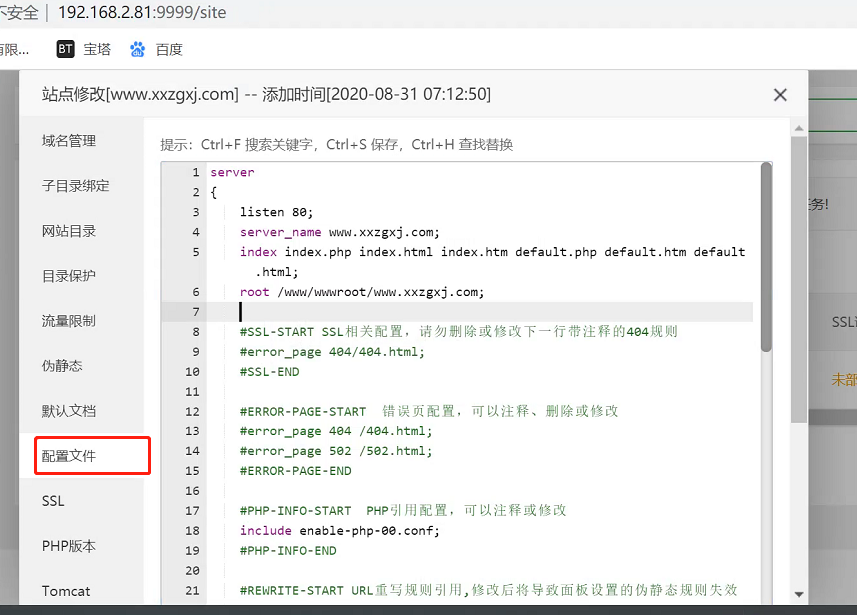Open the SSL settings tab
857x615 pixels.
(x=53, y=501)
